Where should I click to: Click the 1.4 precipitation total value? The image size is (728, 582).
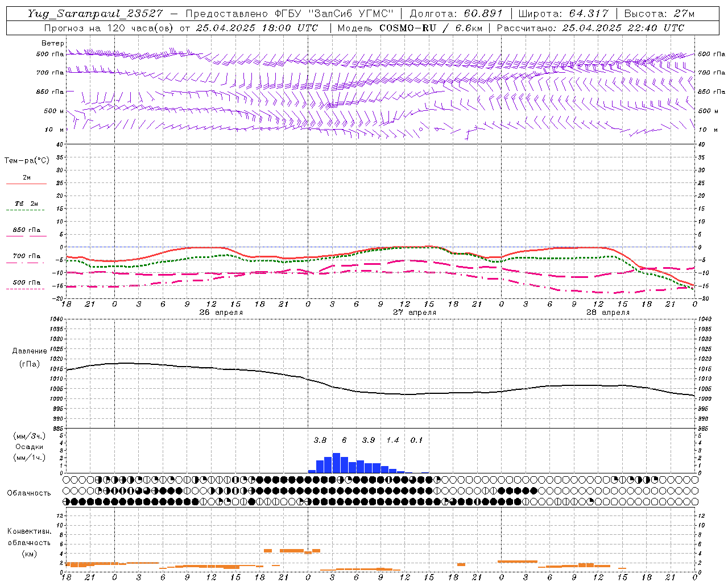tap(393, 440)
